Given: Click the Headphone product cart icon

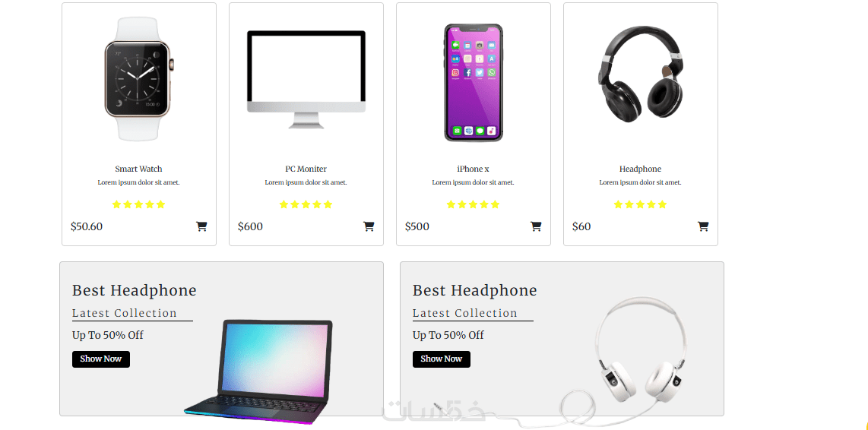Looking at the screenshot, I should [703, 226].
